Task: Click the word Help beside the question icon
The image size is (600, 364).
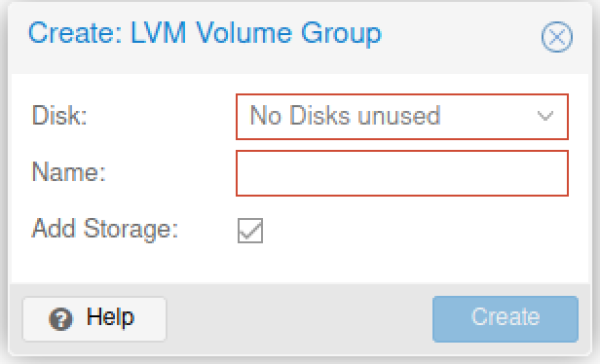Action: [110, 317]
